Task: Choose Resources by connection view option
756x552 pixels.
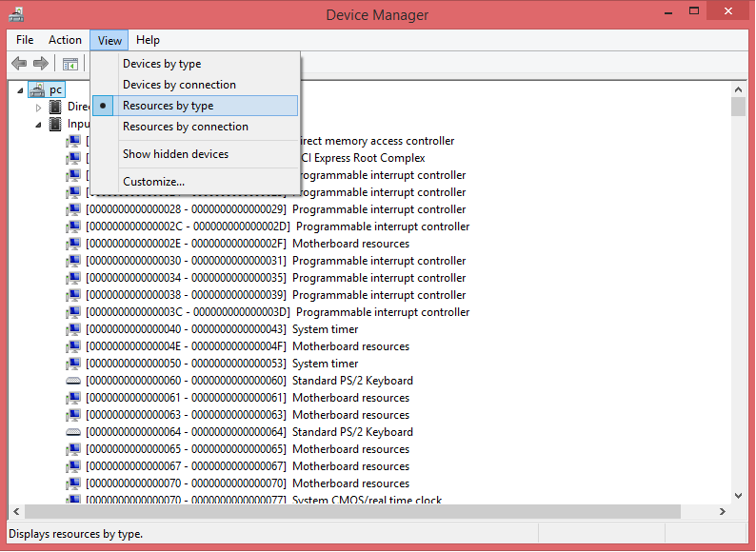Action: point(185,127)
